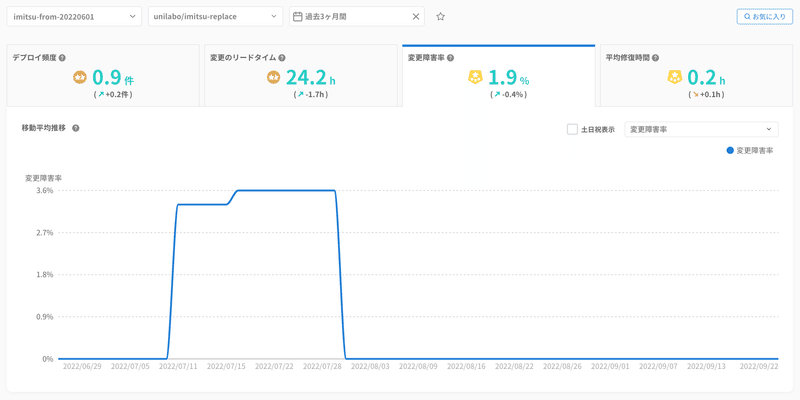Image resolution: width=800 pixels, height=400 pixels.
Task: Click the 2022/07/28 axis date label
Action: pos(322,366)
